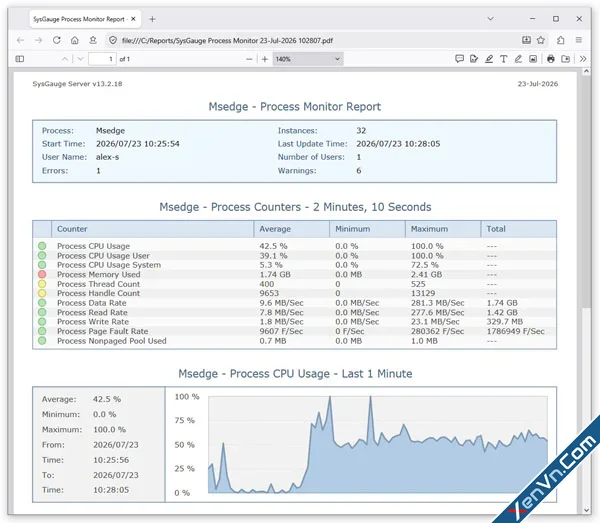Click the page number input field

click(102, 59)
